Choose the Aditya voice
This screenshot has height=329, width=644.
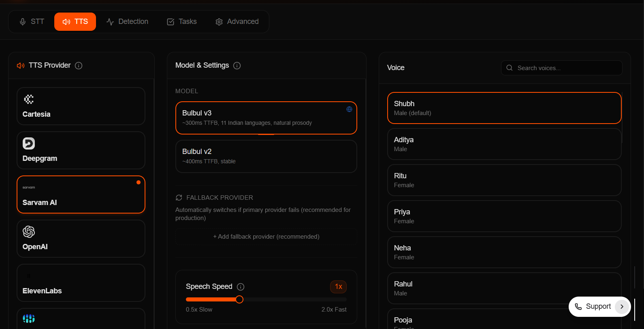pos(504,144)
